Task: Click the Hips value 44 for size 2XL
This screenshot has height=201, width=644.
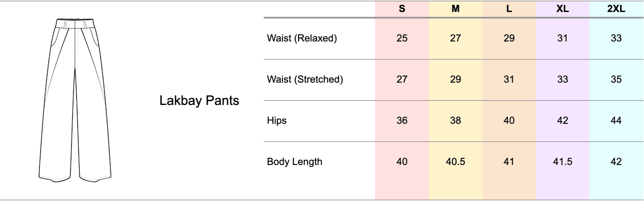Action: (616, 120)
